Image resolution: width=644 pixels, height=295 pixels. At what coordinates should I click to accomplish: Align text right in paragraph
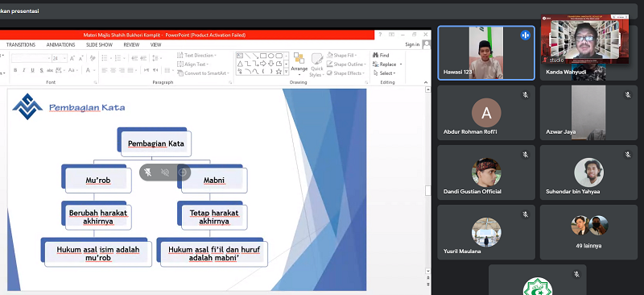[122, 70]
